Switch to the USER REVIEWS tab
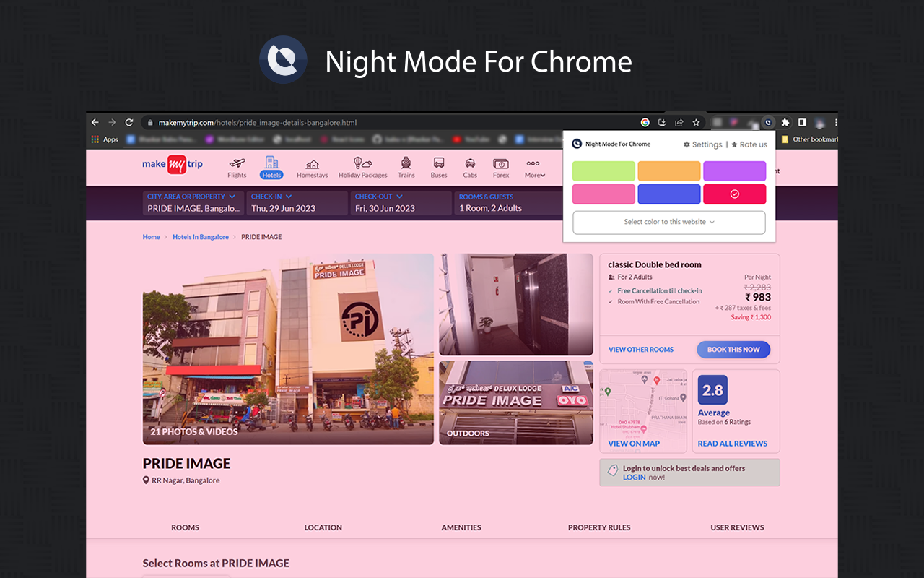 click(737, 527)
